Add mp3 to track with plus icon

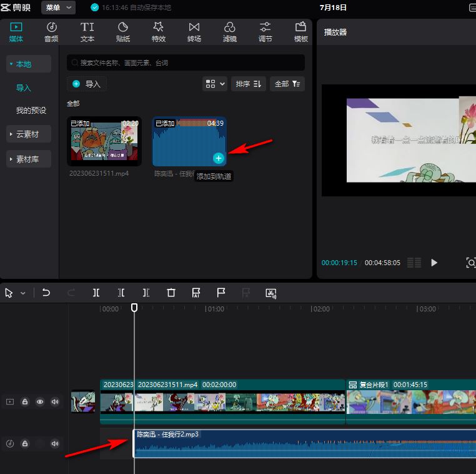click(218, 158)
